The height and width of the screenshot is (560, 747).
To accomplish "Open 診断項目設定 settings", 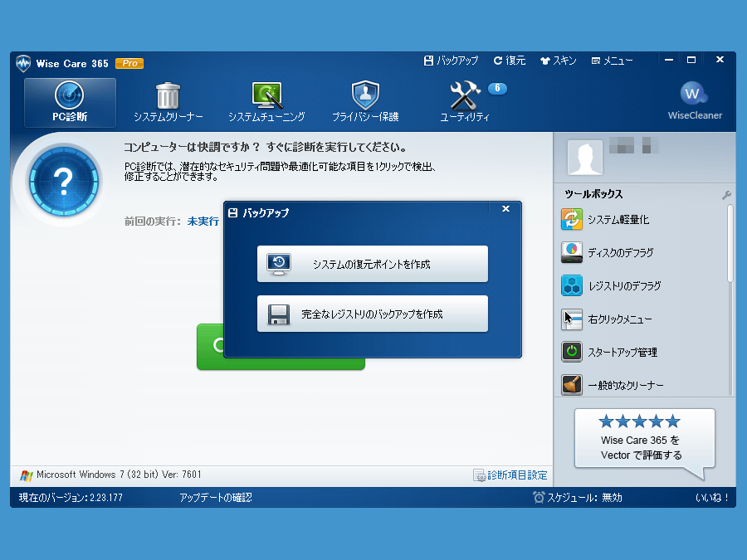I will (510, 475).
